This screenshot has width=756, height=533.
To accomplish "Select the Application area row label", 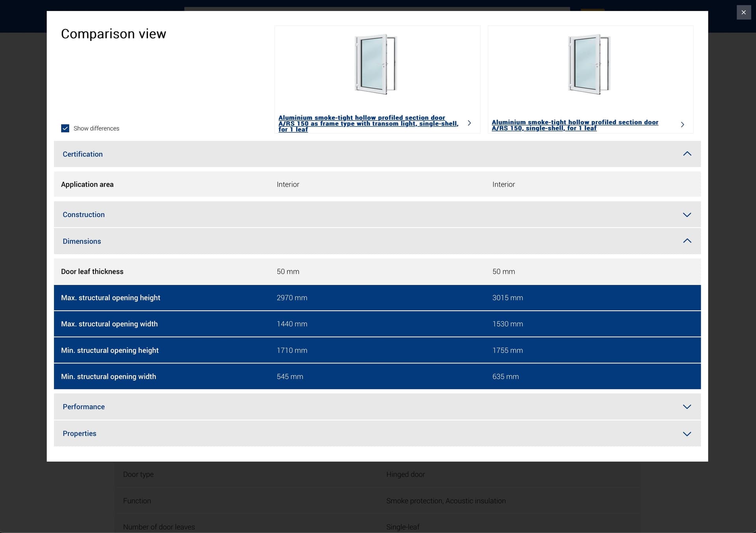I will tap(87, 184).
